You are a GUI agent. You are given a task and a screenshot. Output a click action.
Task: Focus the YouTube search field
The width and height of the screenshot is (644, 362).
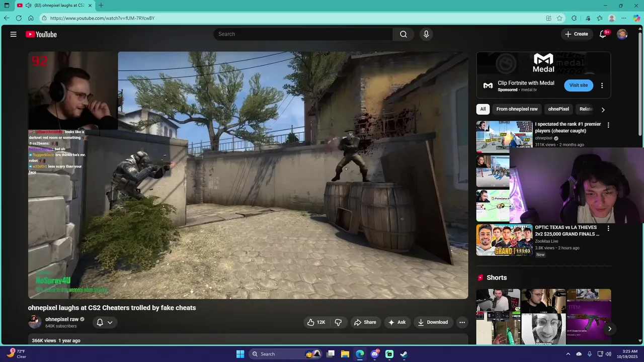(303, 34)
